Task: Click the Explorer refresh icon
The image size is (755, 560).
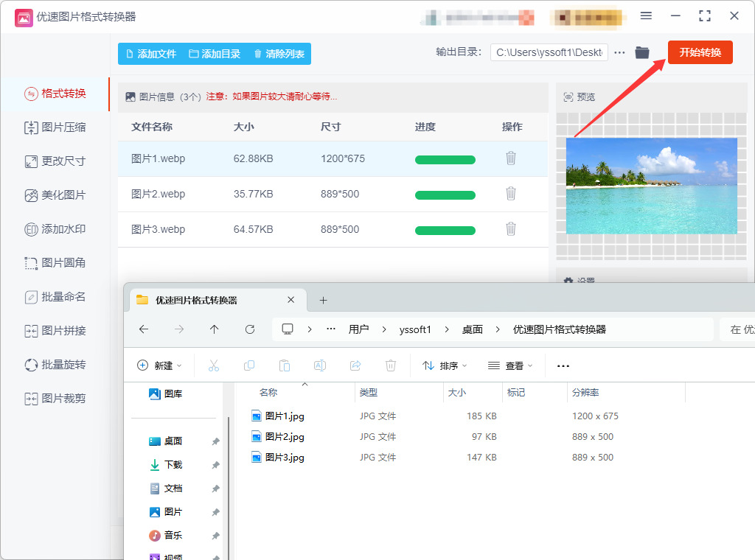Action: pyautogui.click(x=249, y=329)
